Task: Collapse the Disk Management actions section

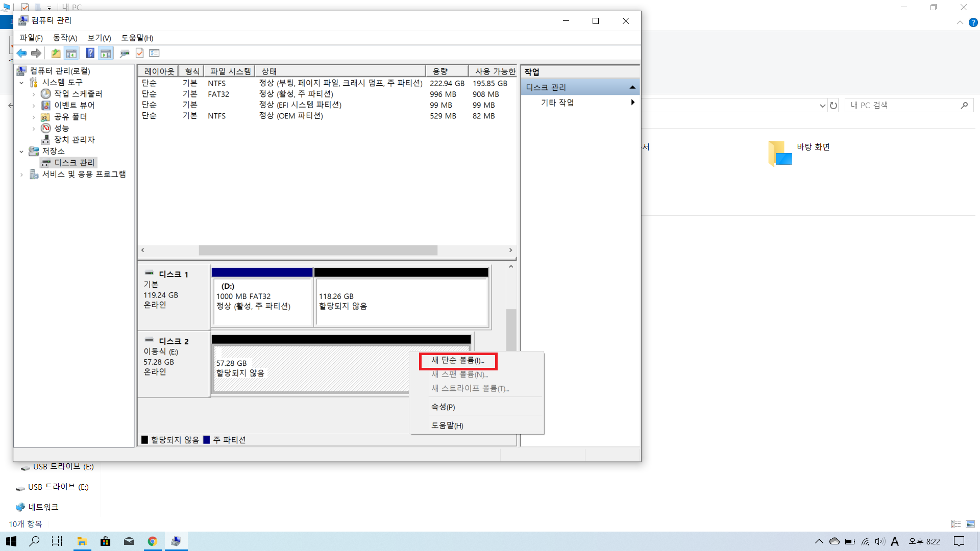Action: tap(632, 87)
